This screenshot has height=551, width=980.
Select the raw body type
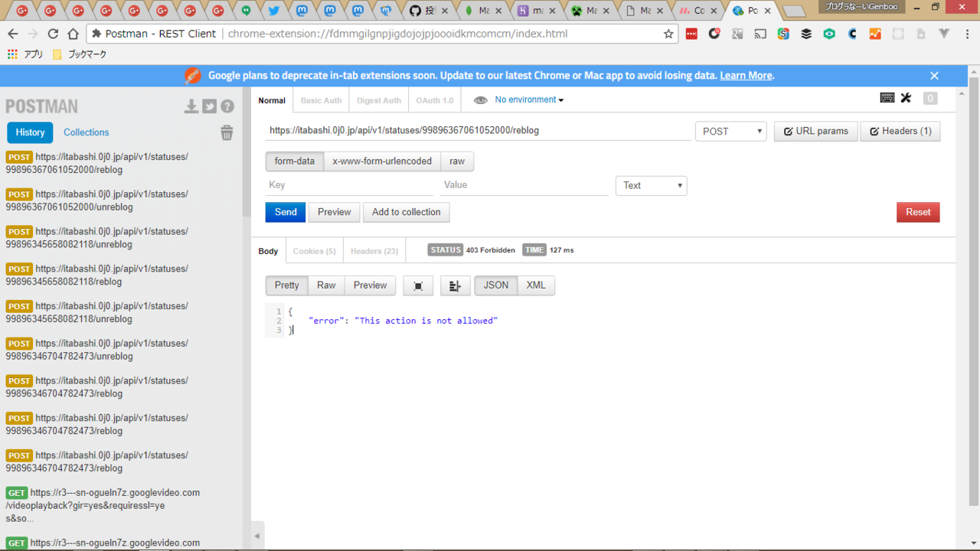pos(457,161)
